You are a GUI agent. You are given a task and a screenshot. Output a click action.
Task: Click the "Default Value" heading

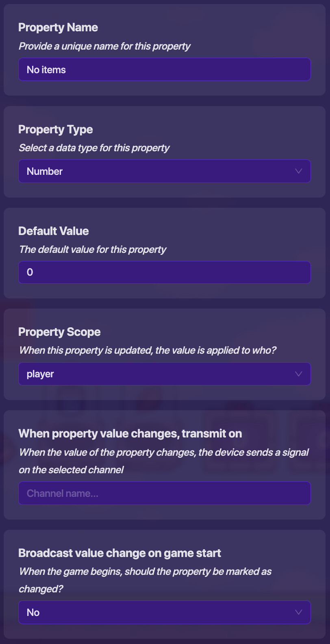(54, 231)
